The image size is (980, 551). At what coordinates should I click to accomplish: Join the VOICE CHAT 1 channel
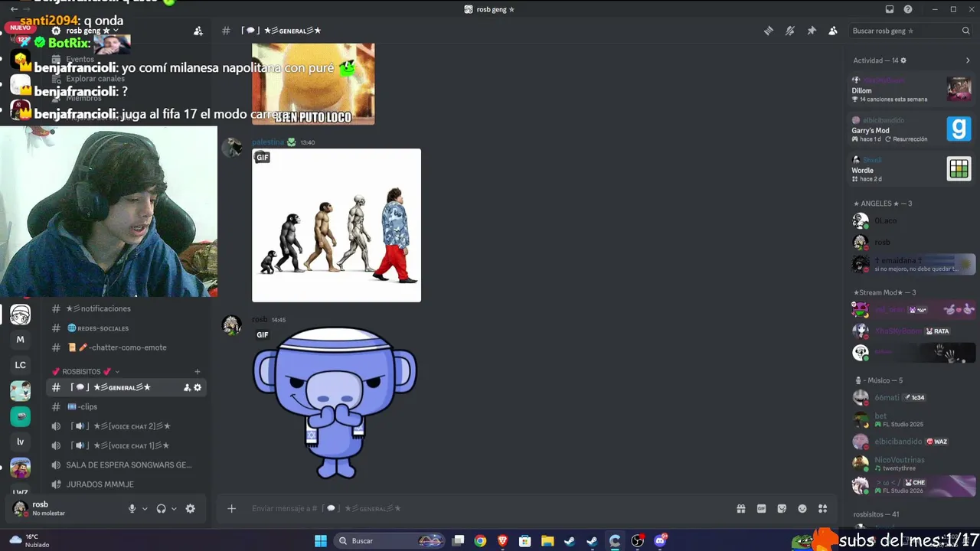127,445
